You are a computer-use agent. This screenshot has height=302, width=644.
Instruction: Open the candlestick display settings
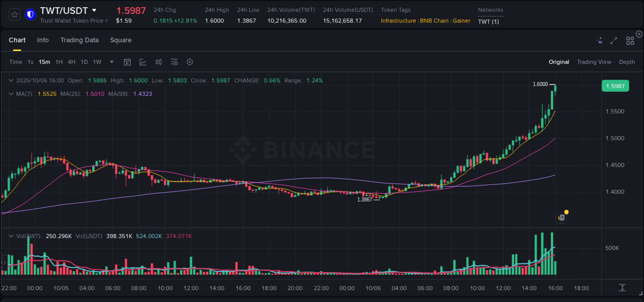158,62
